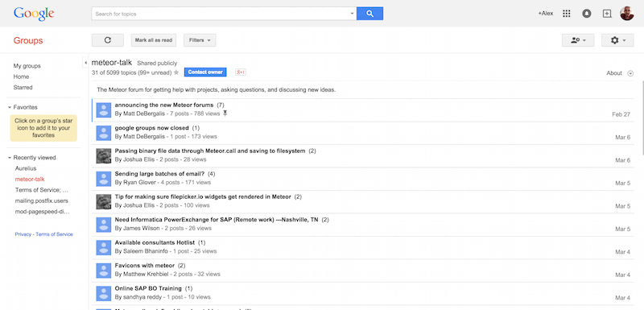Open the Filters dropdown

point(200,40)
